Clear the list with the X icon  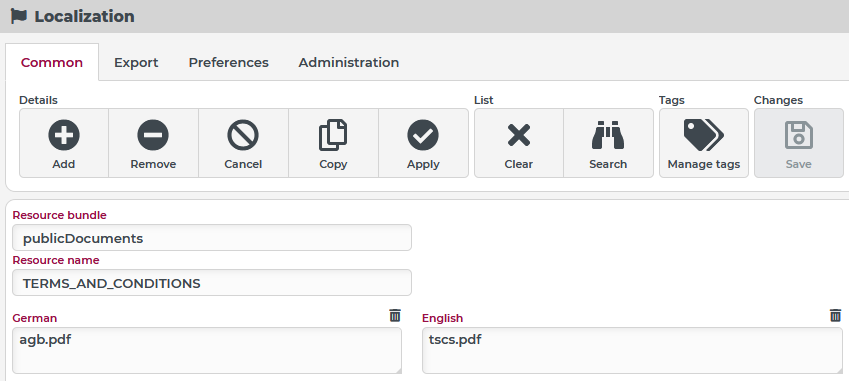(x=519, y=135)
